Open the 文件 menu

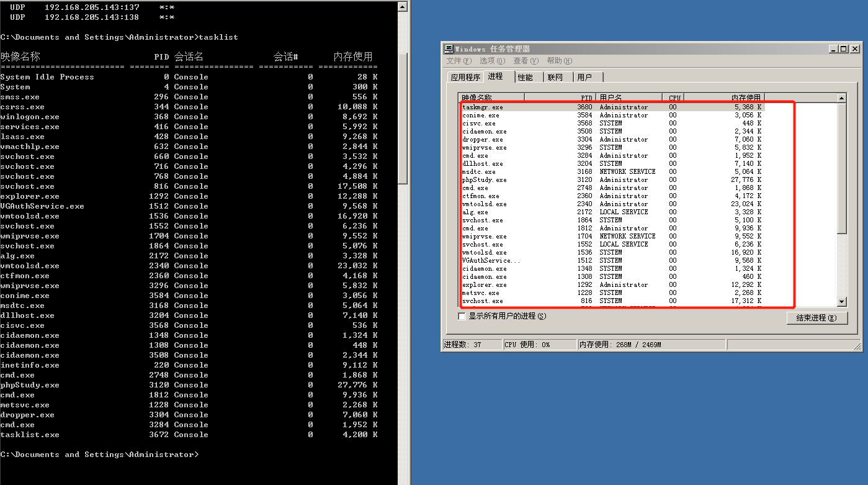[x=457, y=61]
